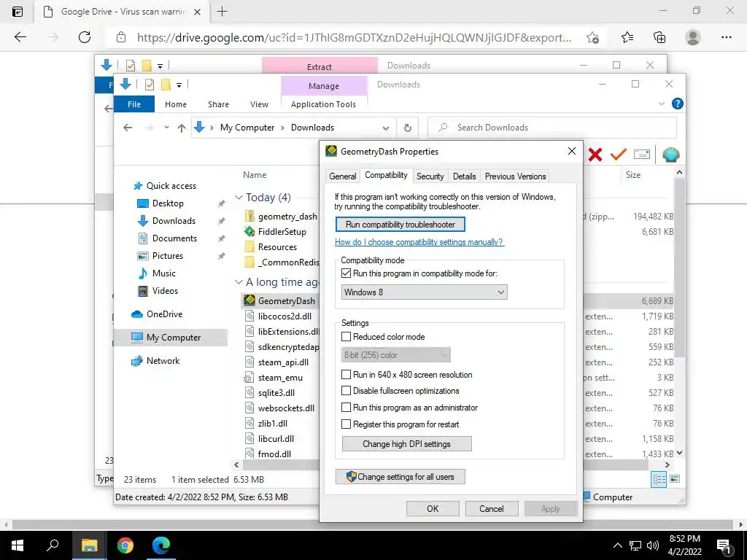
Task: Click the Edge address bar URL
Action: 354,38
